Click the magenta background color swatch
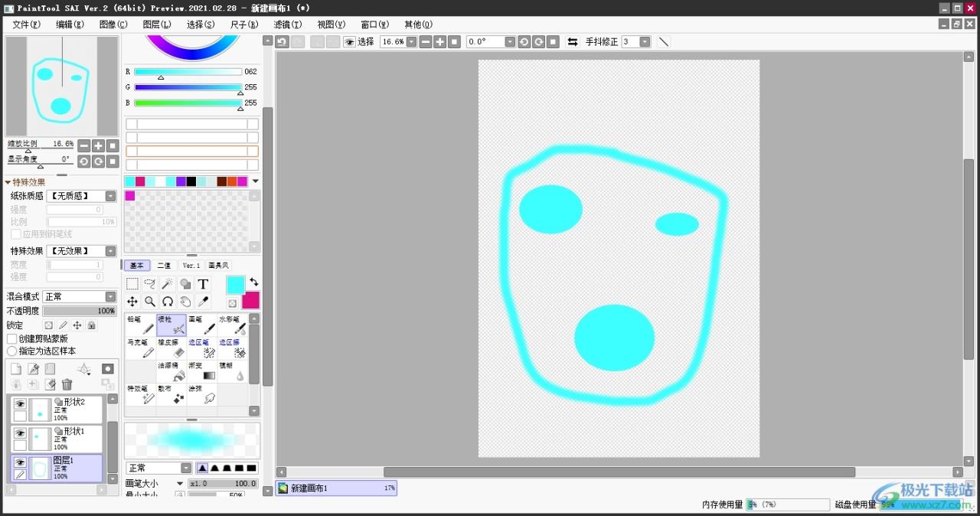Image resolution: width=980 pixels, height=516 pixels. coord(250,300)
